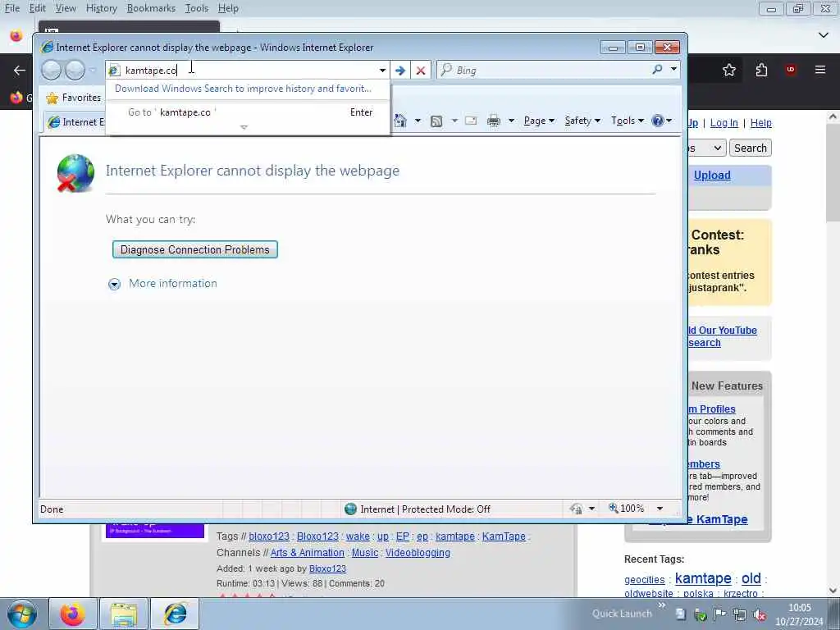Click the Print icon in IE
Viewport: 840px width, 630px height.
click(x=493, y=121)
